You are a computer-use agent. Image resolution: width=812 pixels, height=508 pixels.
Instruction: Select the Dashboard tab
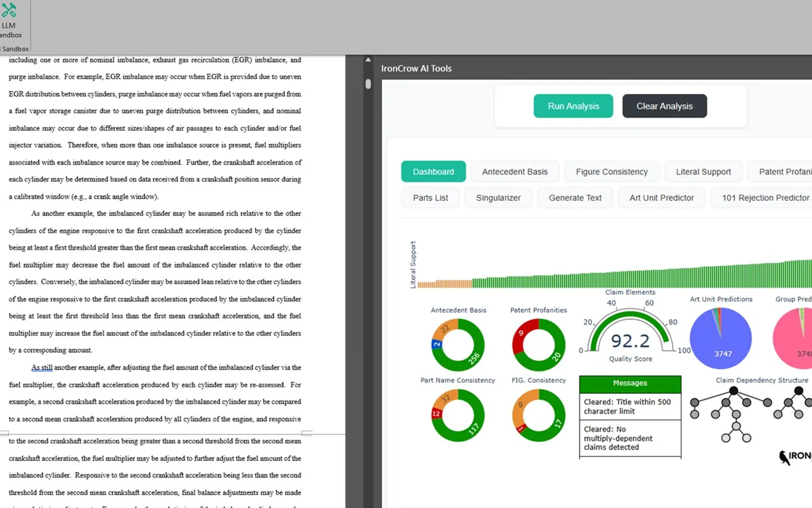tap(433, 172)
